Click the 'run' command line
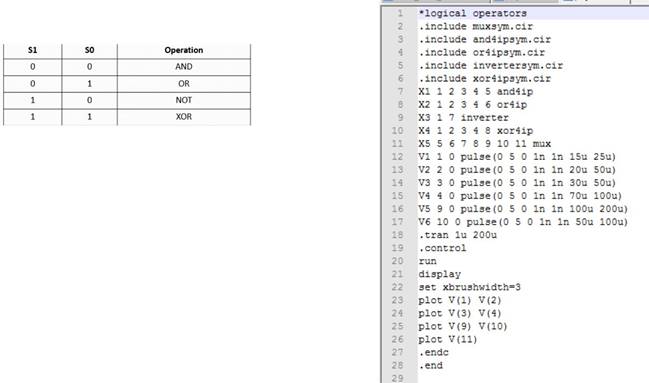 point(427,261)
